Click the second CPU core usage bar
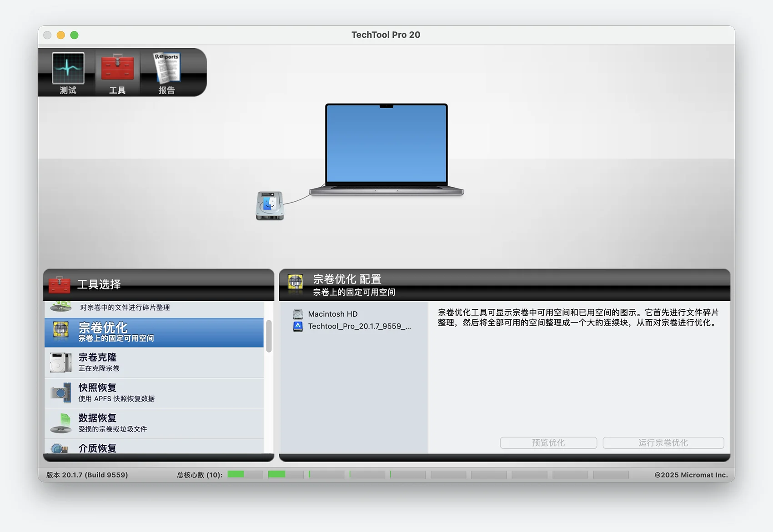This screenshot has height=532, width=773. pyautogui.click(x=286, y=475)
